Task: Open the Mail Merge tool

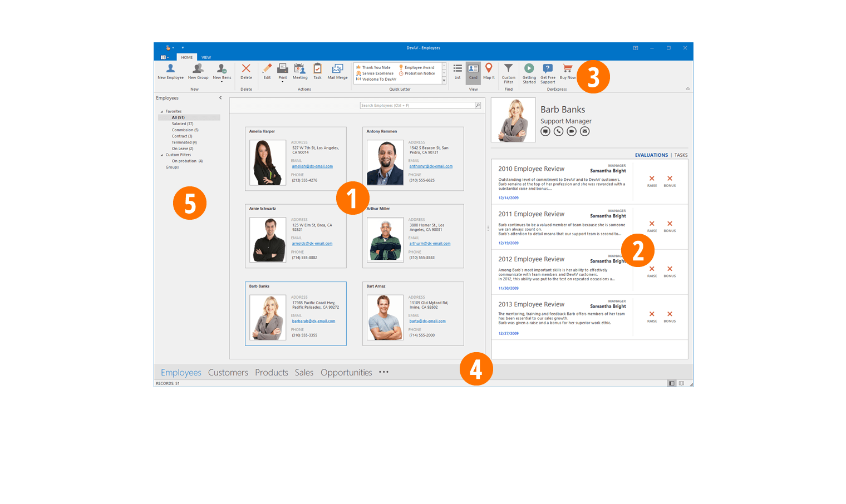Action: pyautogui.click(x=337, y=69)
